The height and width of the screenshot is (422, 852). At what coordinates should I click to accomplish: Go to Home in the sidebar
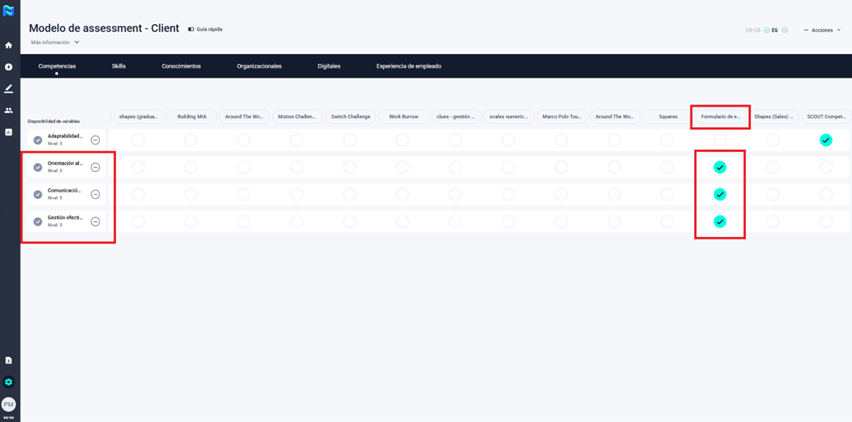(9, 45)
